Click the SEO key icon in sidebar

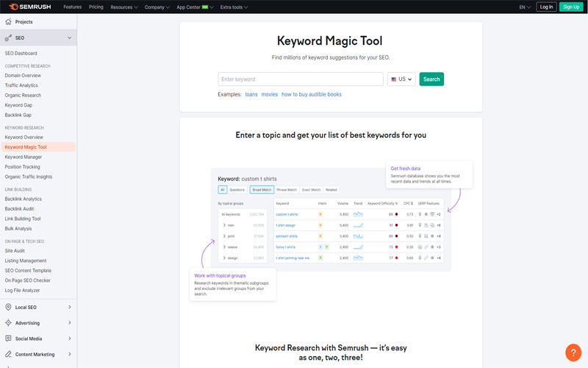click(8, 38)
